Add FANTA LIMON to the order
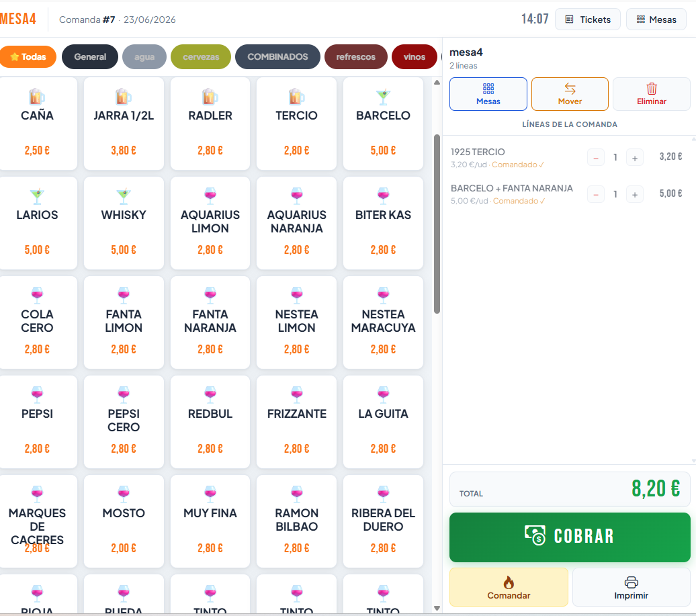This screenshot has height=616, width=696. pyautogui.click(x=124, y=322)
